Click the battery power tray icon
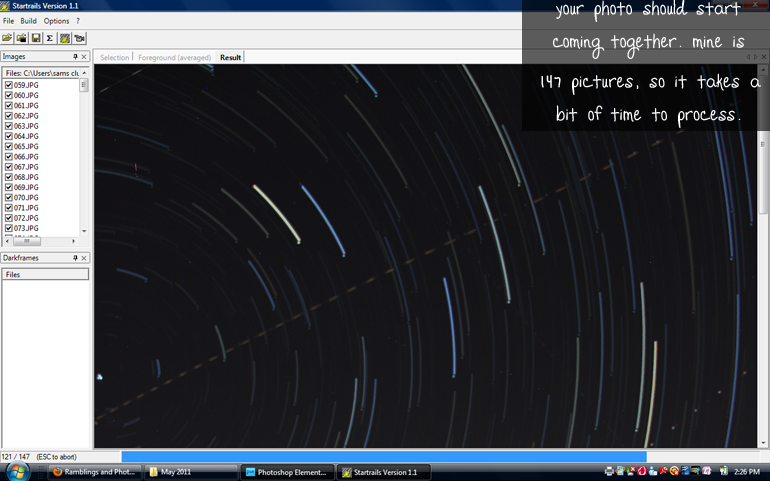The image size is (770, 481). (x=723, y=472)
